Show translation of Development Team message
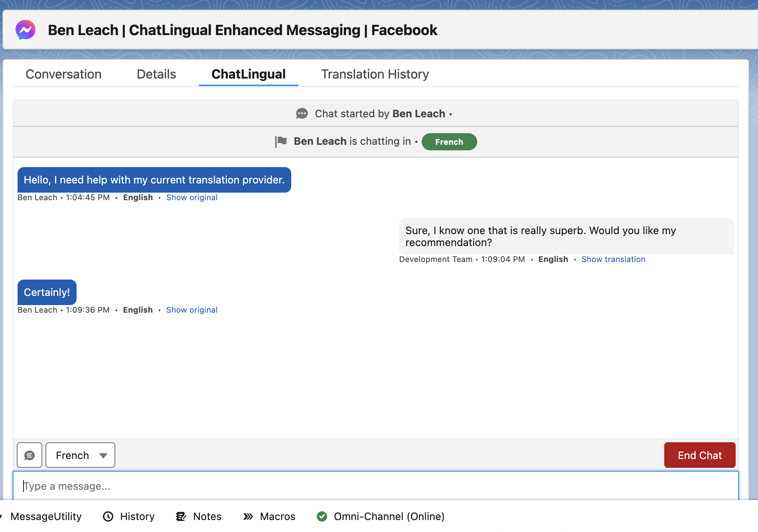758x532 pixels. click(613, 259)
